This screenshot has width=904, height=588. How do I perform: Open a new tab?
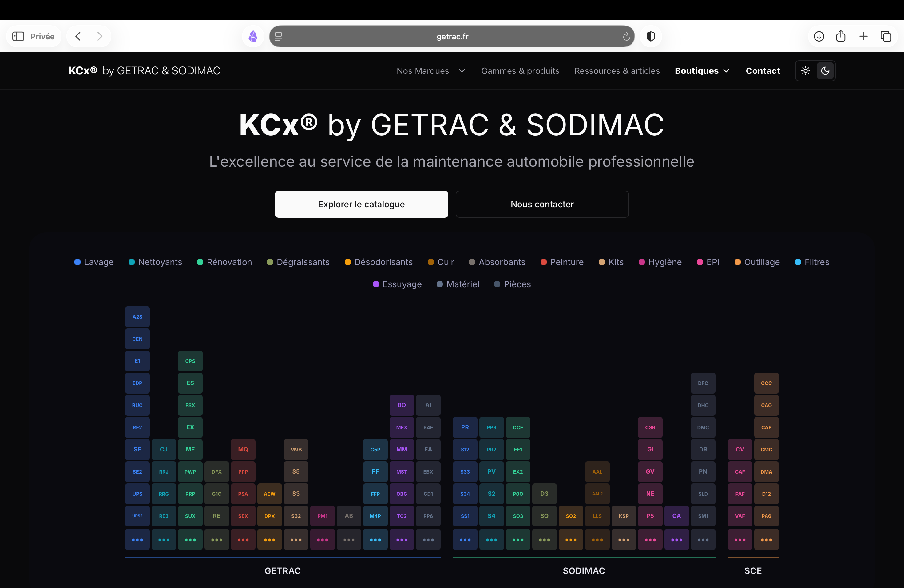(x=863, y=37)
